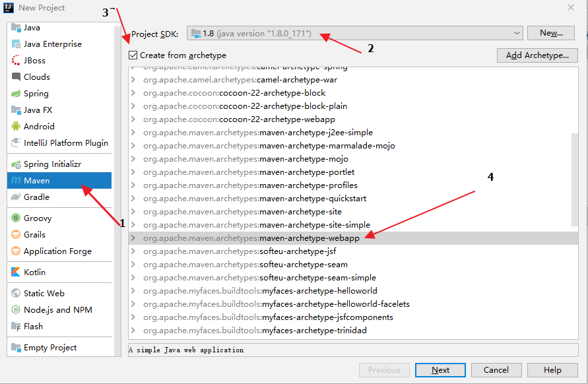Click the archetype list vertical scrollbar

575,179
